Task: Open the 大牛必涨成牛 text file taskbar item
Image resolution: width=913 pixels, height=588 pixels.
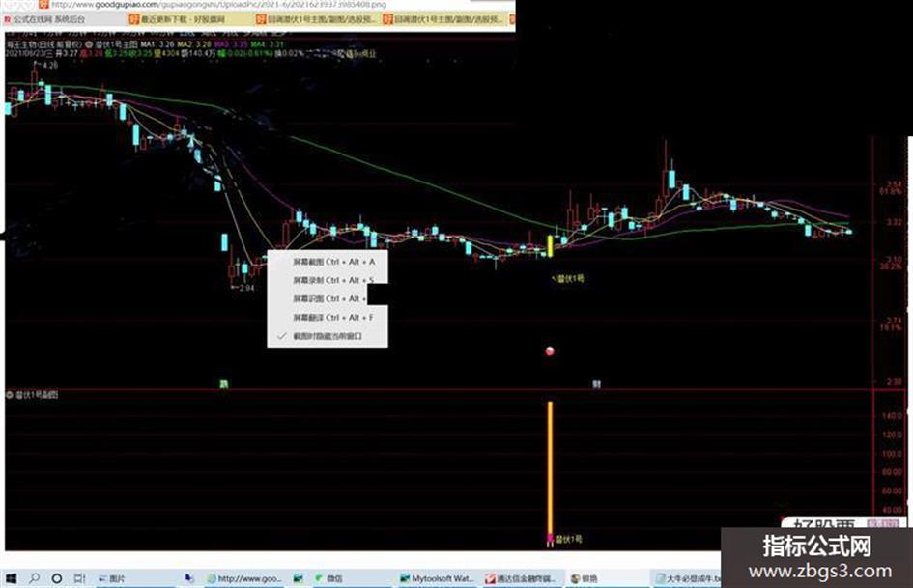Action: pos(688,578)
